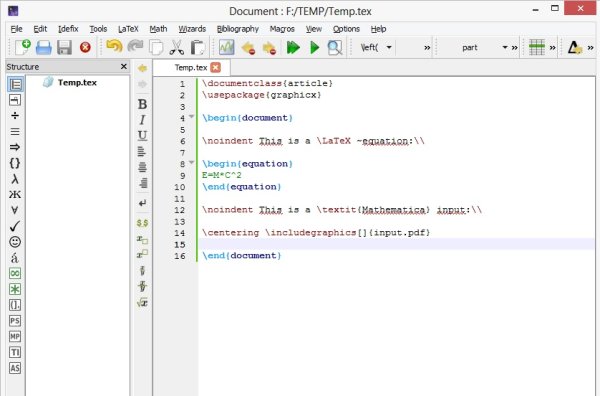Open the File menu
The width and height of the screenshot is (600, 396).
16,29
